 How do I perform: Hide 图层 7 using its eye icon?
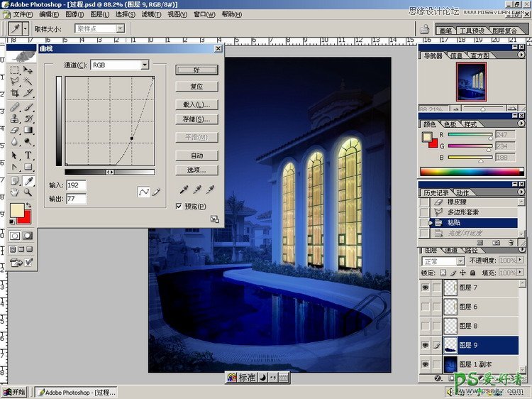(425, 288)
